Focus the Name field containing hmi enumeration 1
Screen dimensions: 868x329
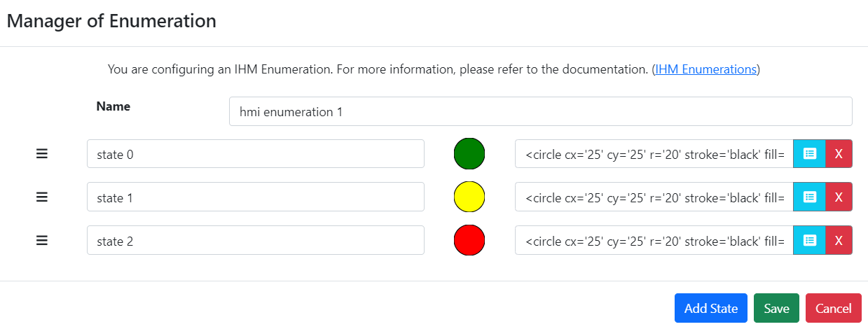pyautogui.click(x=541, y=111)
